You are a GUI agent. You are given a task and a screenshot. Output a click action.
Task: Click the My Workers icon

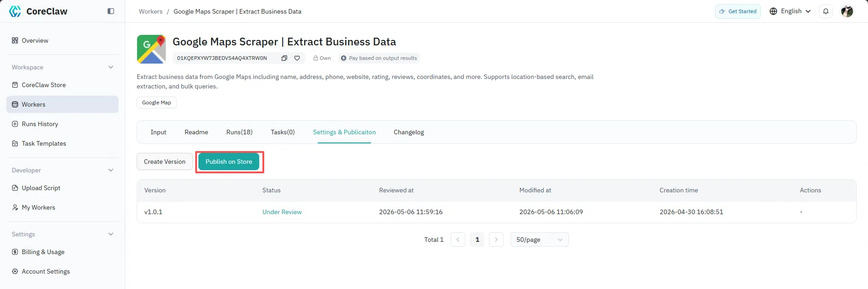click(x=15, y=207)
